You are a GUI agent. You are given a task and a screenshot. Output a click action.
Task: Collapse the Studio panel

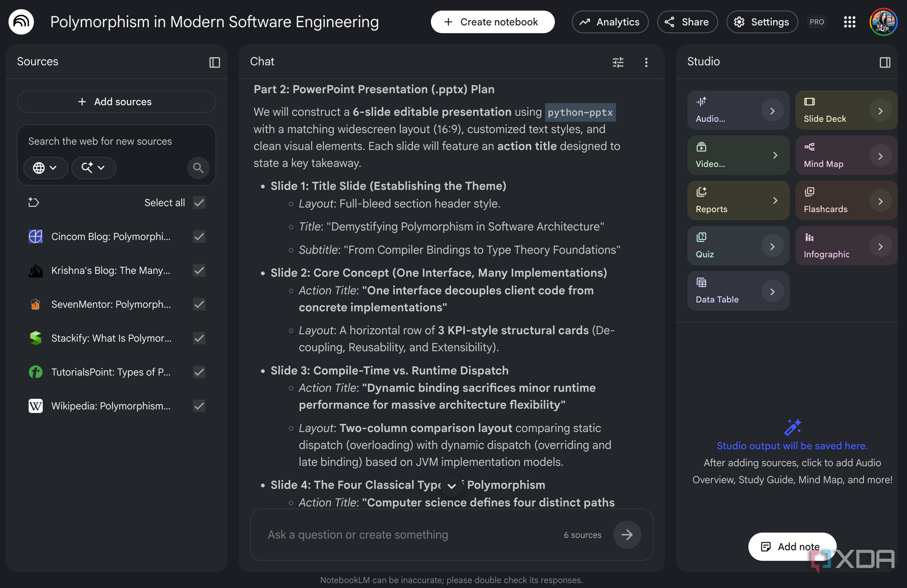point(884,62)
